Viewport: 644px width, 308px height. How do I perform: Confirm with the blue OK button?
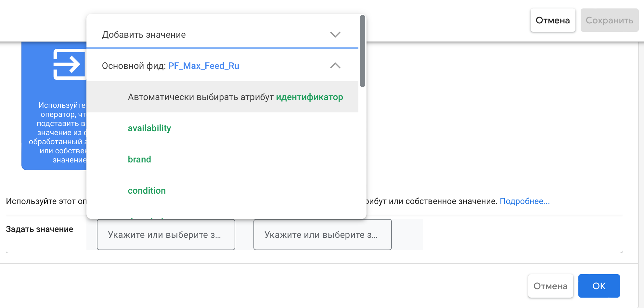[x=599, y=286]
